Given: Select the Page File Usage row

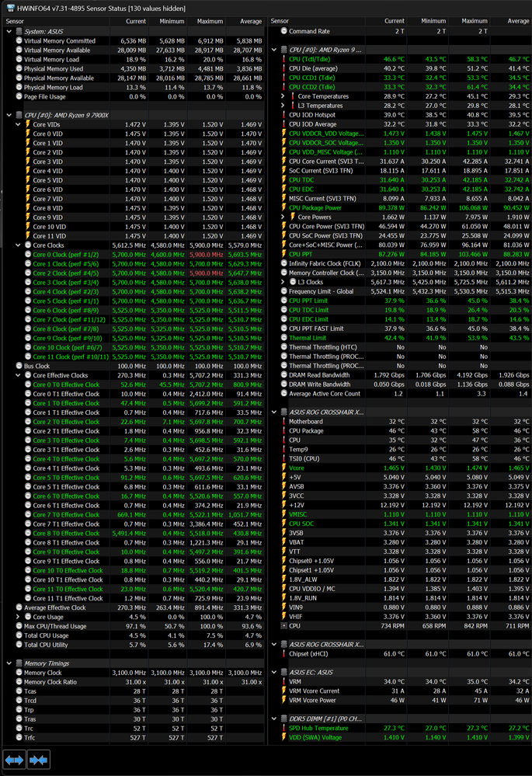Looking at the screenshot, I should click(133, 96).
